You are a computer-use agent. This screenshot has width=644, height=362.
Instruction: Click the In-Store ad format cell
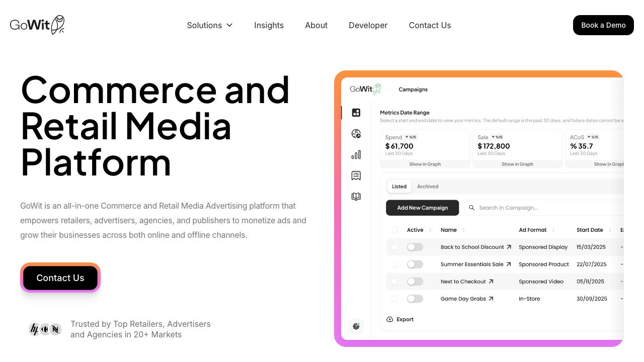tap(529, 299)
